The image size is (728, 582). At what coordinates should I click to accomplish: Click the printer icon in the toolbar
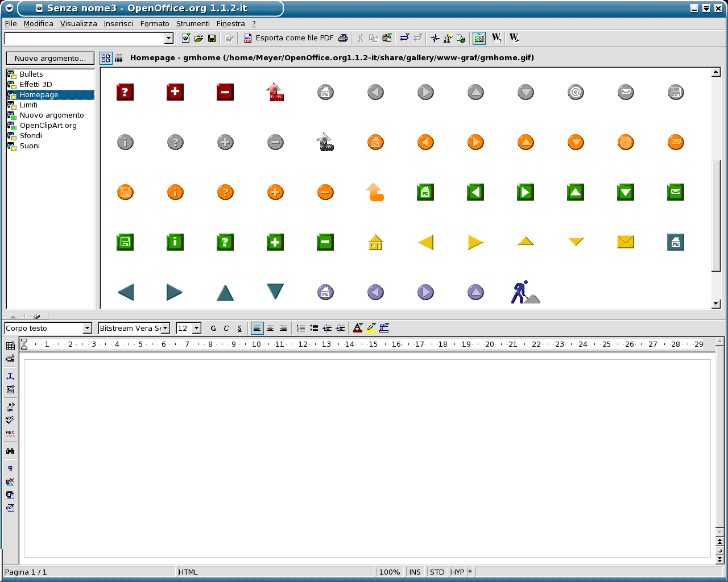(x=343, y=38)
